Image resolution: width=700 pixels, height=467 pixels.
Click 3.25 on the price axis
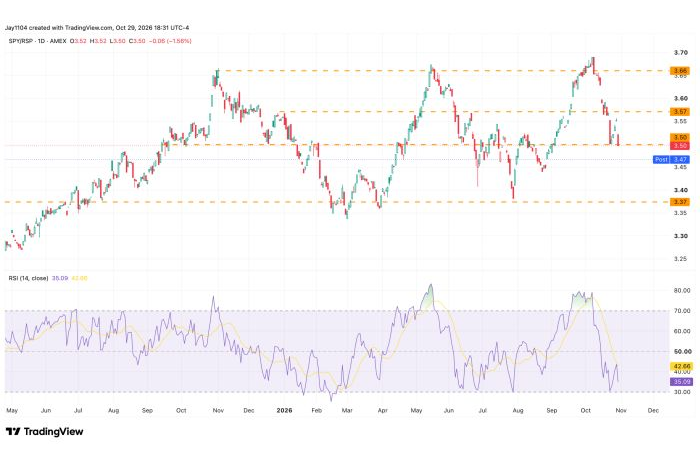pos(680,259)
